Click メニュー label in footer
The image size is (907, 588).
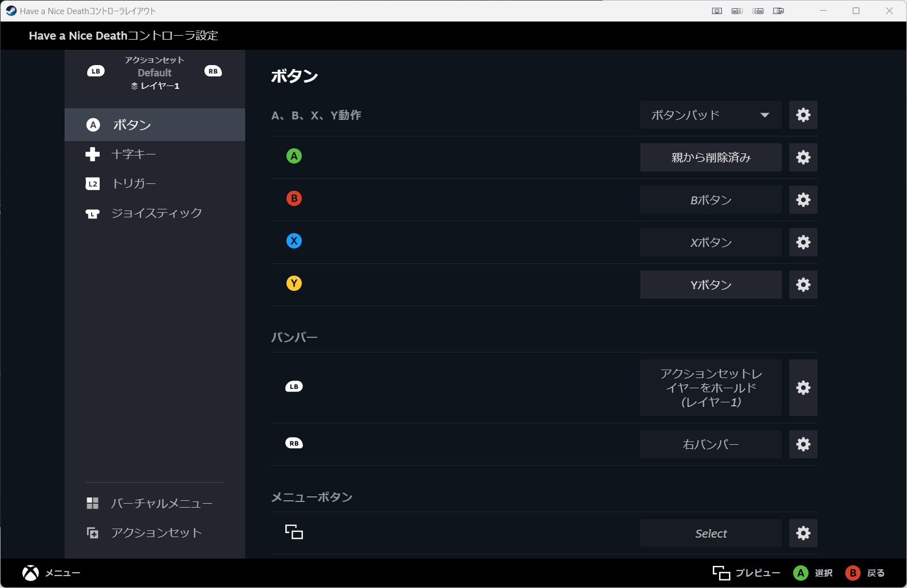tap(63, 573)
